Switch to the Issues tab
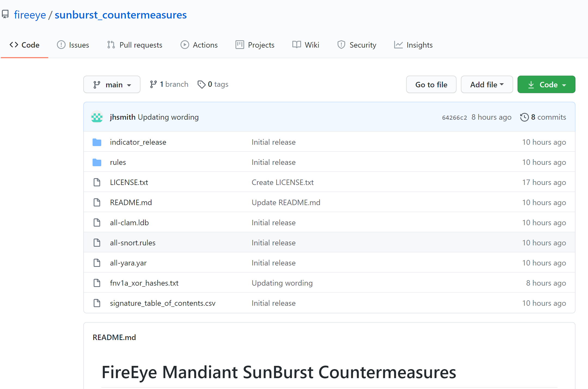The width and height of the screenshot is (588, 389). (73, 45)
